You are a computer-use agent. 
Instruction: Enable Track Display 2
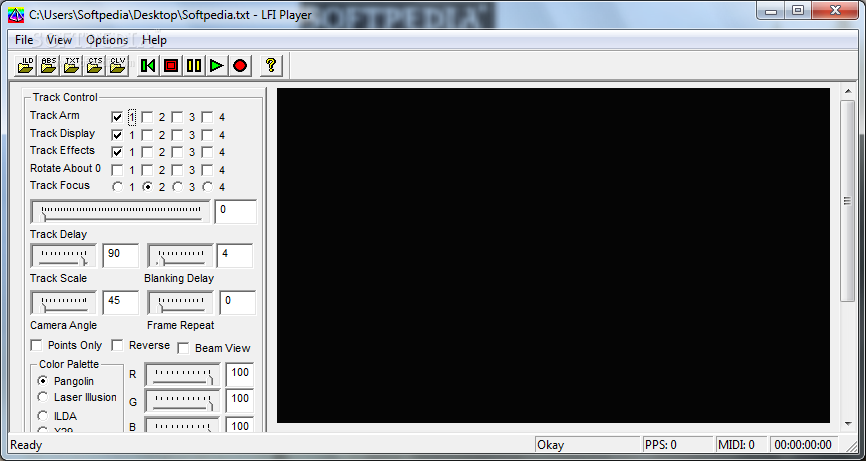click(147, 135)
